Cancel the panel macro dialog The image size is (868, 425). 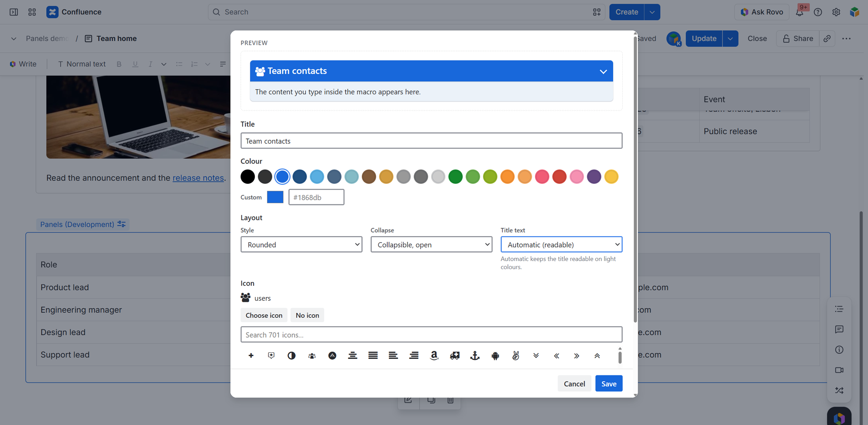click(574, 383)
